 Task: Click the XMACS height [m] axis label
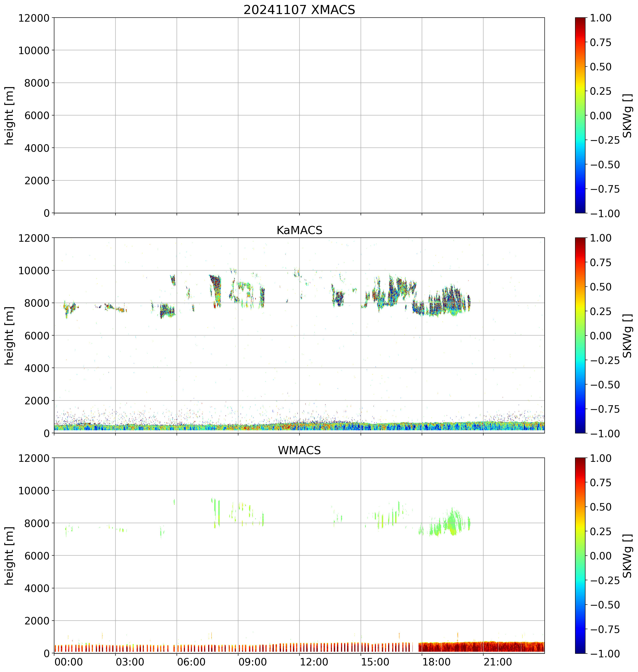9,116
